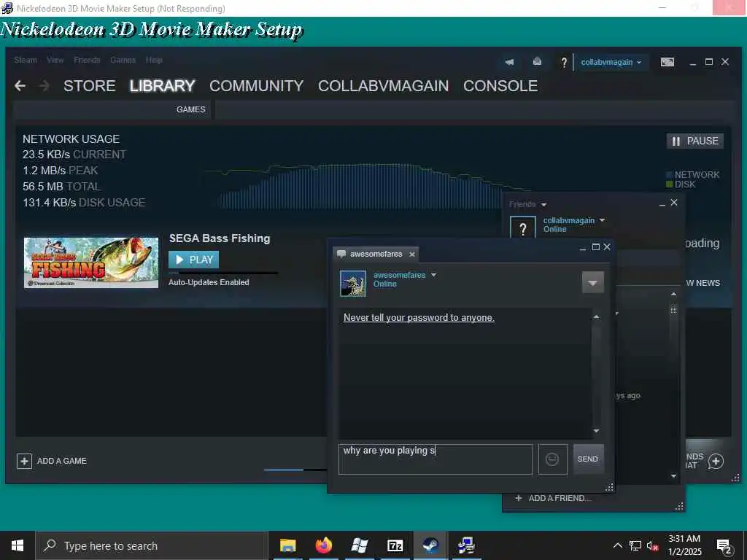Click ADD A GAME
Viewport: 747px width, 560px height.
[61, 461]
